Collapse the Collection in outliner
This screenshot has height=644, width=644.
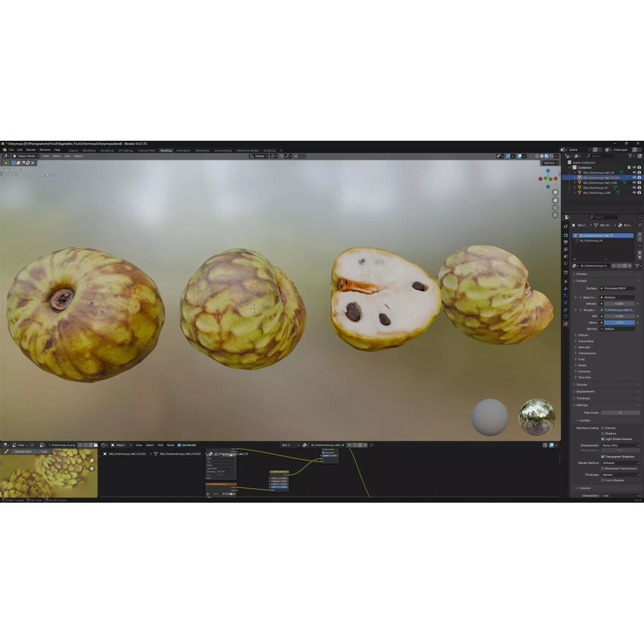click(x=569, y=168)
